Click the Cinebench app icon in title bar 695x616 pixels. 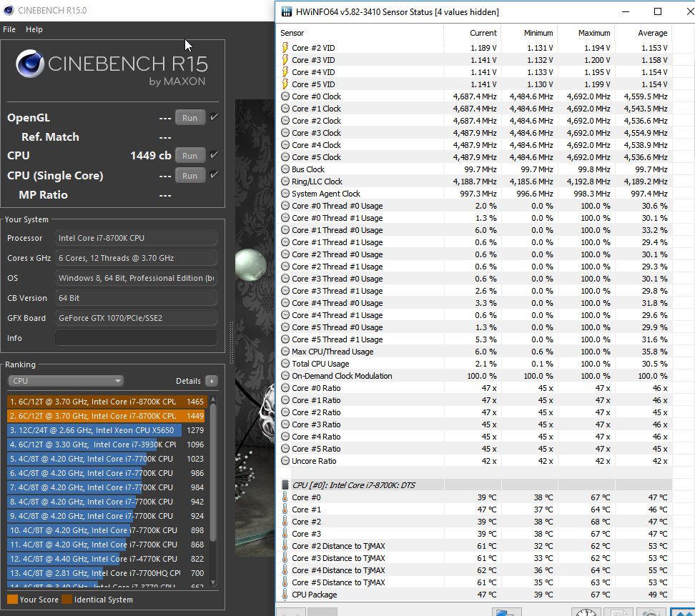pyautogui.click(x=9, y=10)
